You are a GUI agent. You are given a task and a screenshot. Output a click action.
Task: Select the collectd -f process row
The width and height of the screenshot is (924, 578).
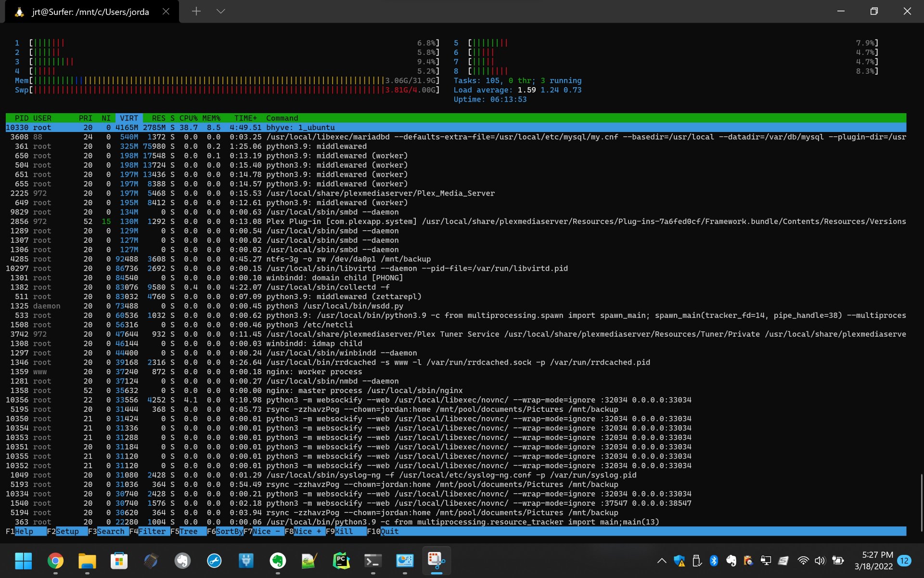click(x=456, y=287)
